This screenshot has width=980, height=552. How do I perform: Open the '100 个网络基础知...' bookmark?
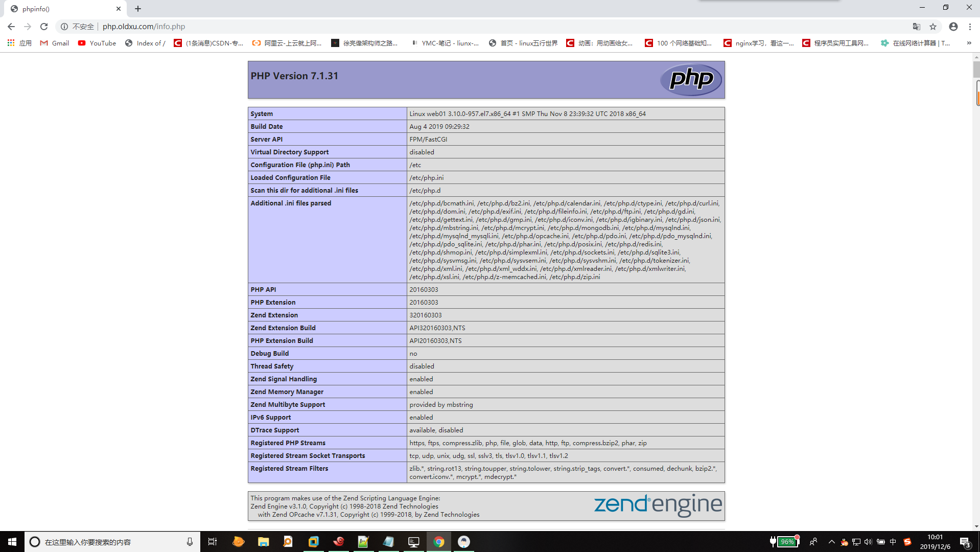pos(679,43)
